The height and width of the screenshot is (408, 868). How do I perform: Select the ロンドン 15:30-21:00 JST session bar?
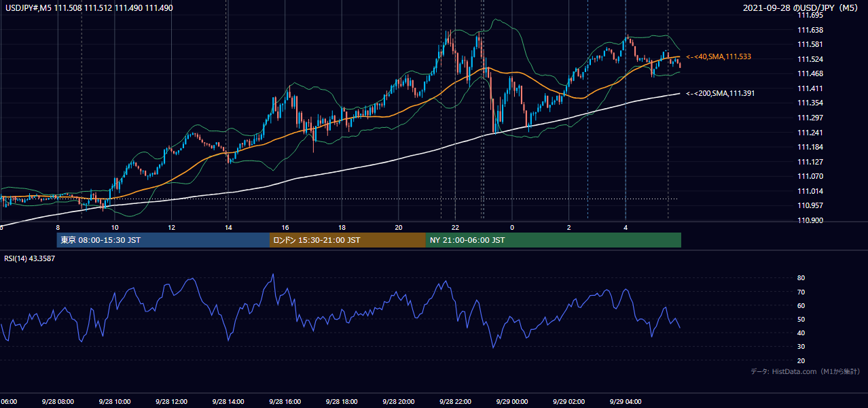348,240
